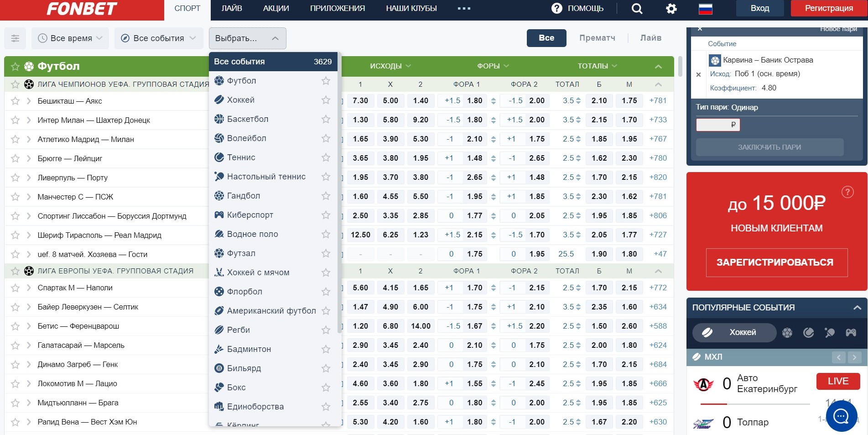Star the Ливерпуль — Порту match
Image resolution: width=868 pixels, height=435 pixels.
(x=15, y=178)
